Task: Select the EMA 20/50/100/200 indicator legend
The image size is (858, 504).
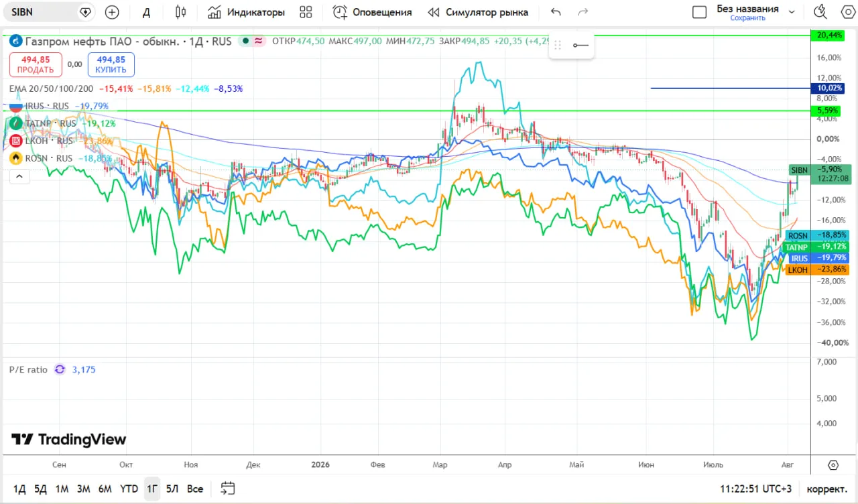Action: coord(51,88)
